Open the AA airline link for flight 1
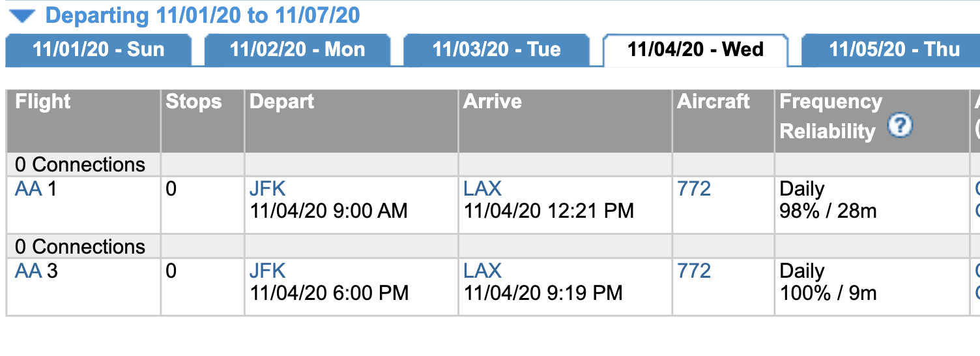The width and height of the screenshot is (980, 356). 28,189
